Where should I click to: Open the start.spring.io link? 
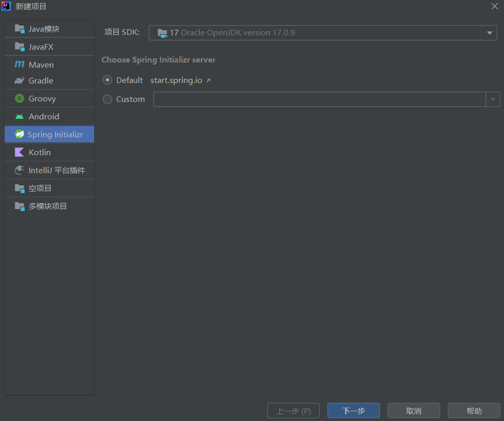pyautogui.click(x=176, y=80)
